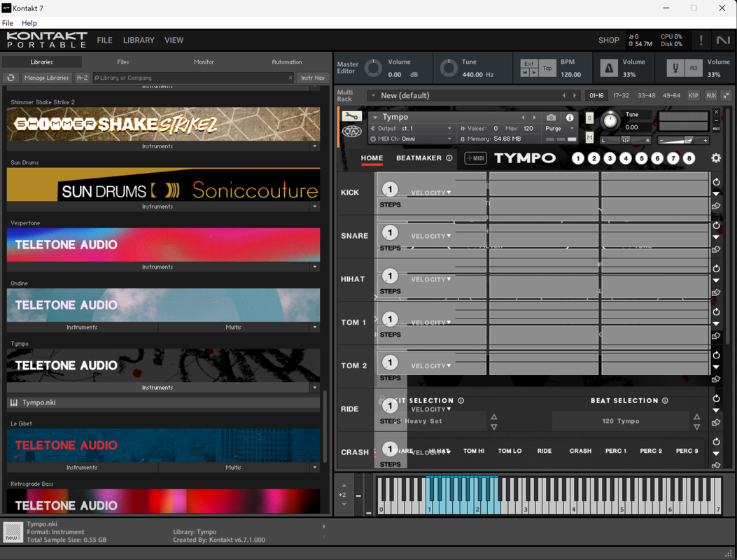737x560 pixels.
Task: Toggle the Instr Nav button
Action: point(313,78)
